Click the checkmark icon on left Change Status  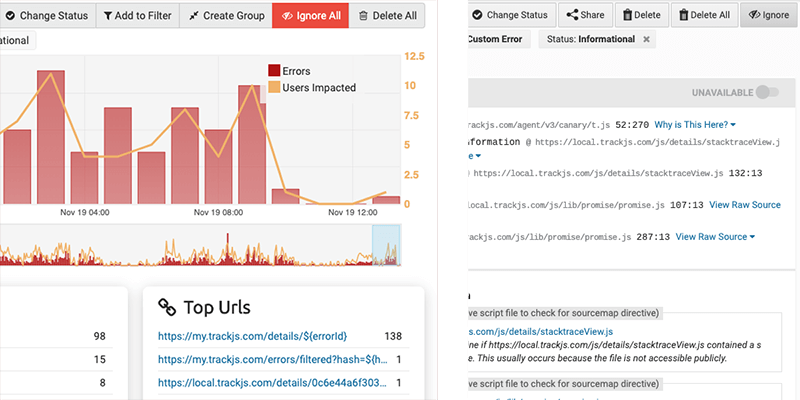tap(10, 16)
